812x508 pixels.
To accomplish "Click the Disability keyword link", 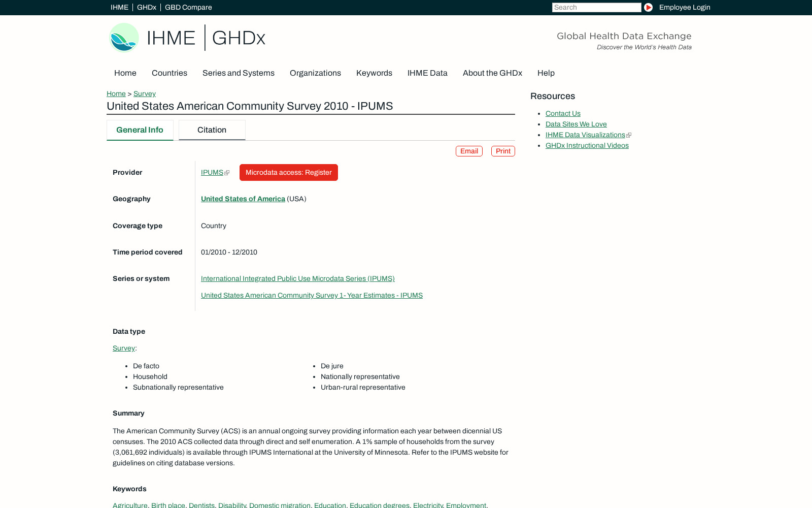I will 232,505.
